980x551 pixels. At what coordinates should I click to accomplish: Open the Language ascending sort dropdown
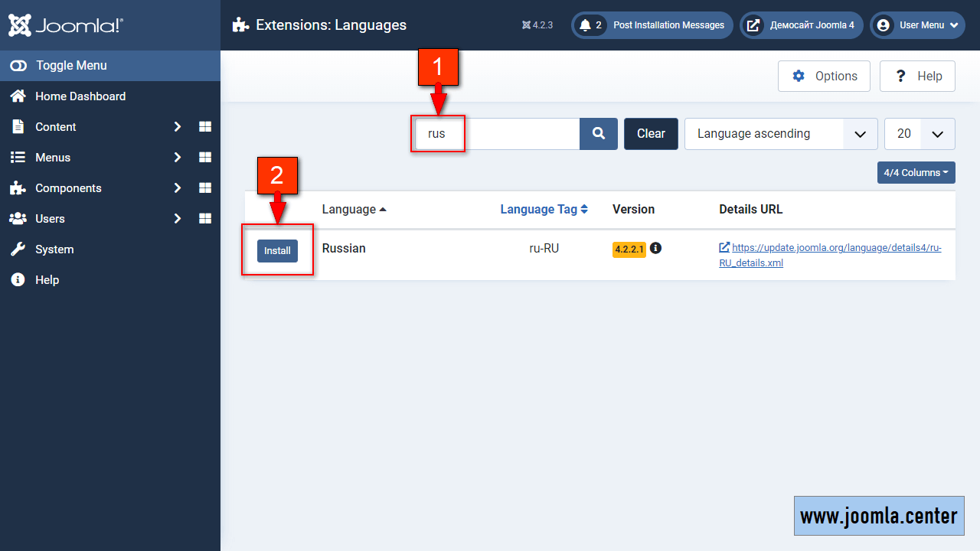pyautogui.click(x=781, y=133)
